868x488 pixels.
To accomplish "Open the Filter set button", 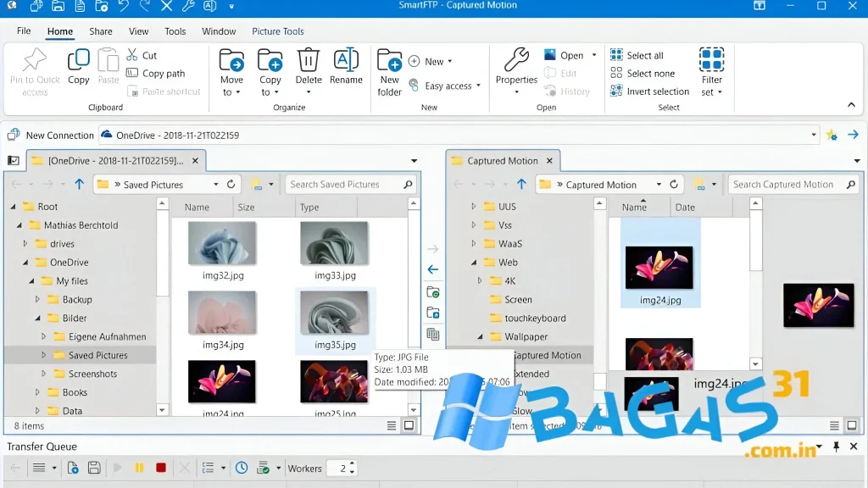I will [711, 72].
